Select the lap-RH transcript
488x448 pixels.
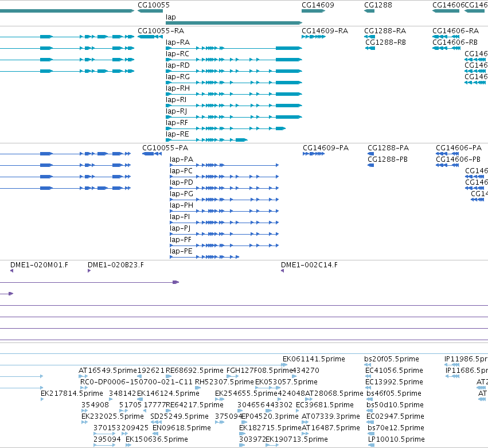[234, 94]
